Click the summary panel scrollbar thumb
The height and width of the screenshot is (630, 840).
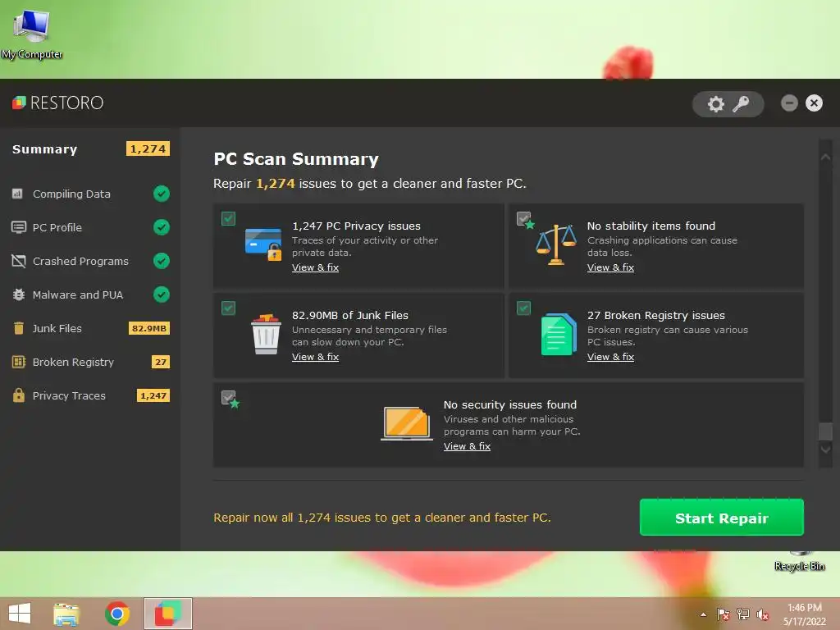coord(825,431)
